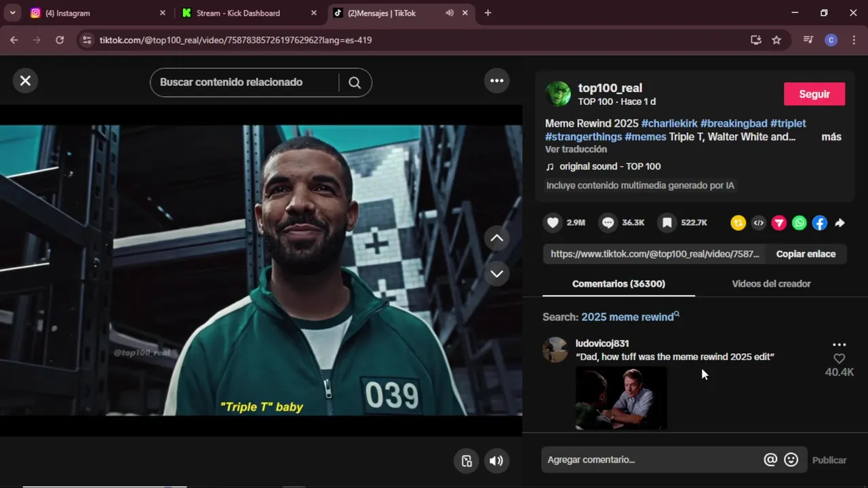868x488 pixels.
Task: Click address bar URL
Action: 235,40
